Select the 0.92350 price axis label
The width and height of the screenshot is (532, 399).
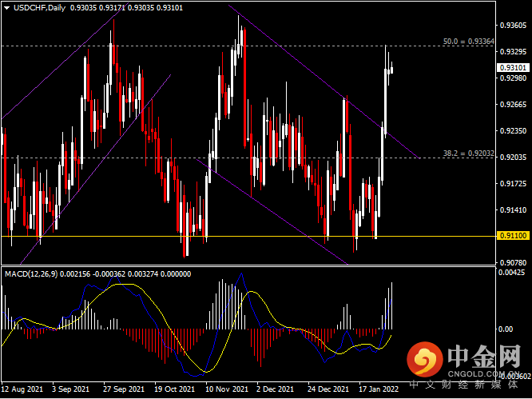513,131
